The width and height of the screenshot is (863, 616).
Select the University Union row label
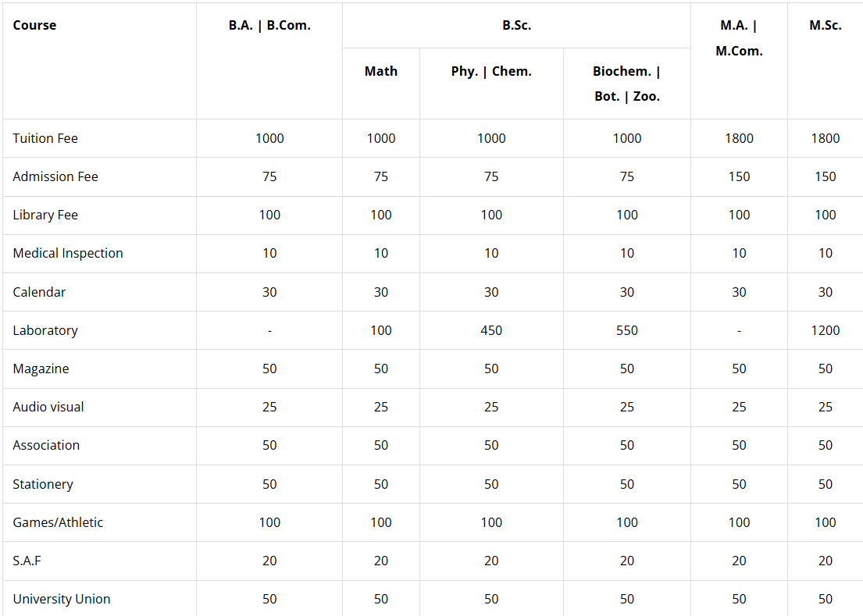[62, 599]
